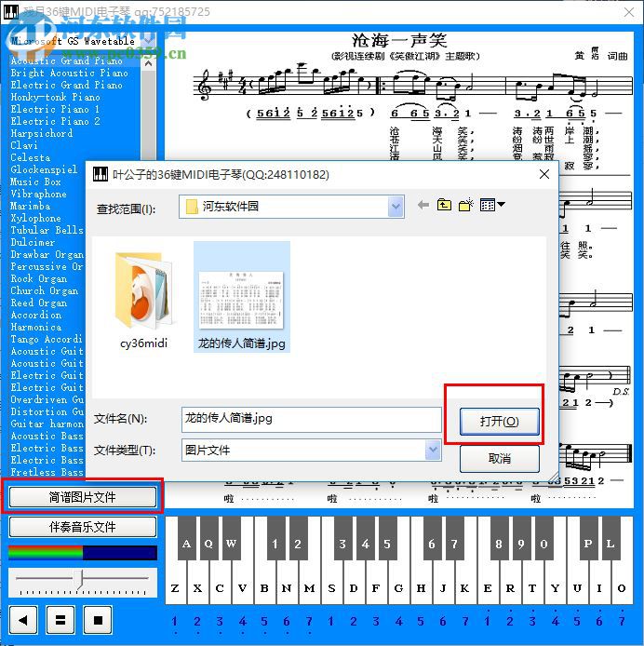Play the white piano key labeled B
The height and width of the screenshot is (646, 644).
coord(264,587)
